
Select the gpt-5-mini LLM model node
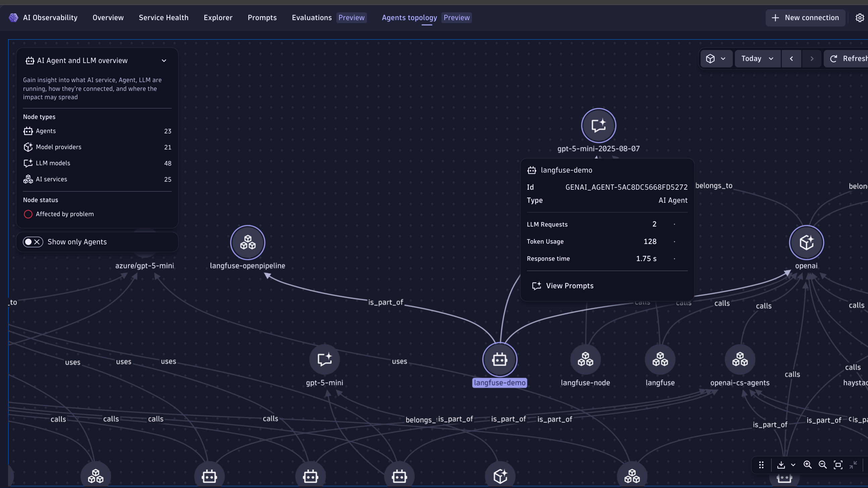(324, 359)
